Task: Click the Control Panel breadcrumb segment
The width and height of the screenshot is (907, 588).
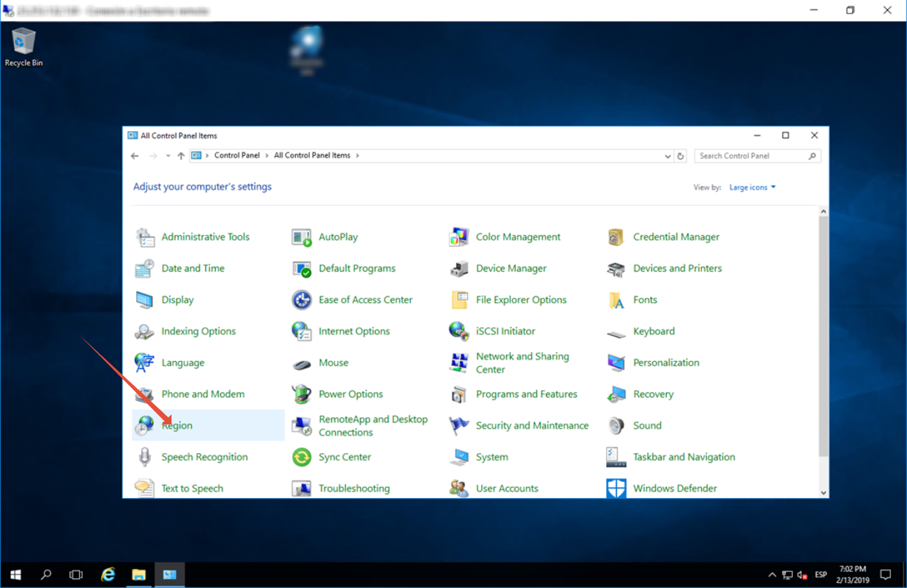Action: point(237,156)
